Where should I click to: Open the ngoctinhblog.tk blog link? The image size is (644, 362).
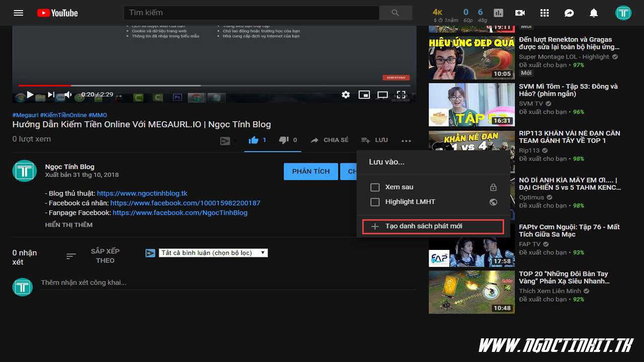pos(142,193)
